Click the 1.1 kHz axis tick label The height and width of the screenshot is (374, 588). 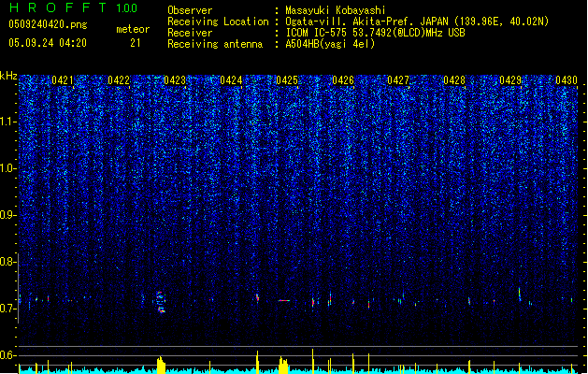[x=8, y=122]
